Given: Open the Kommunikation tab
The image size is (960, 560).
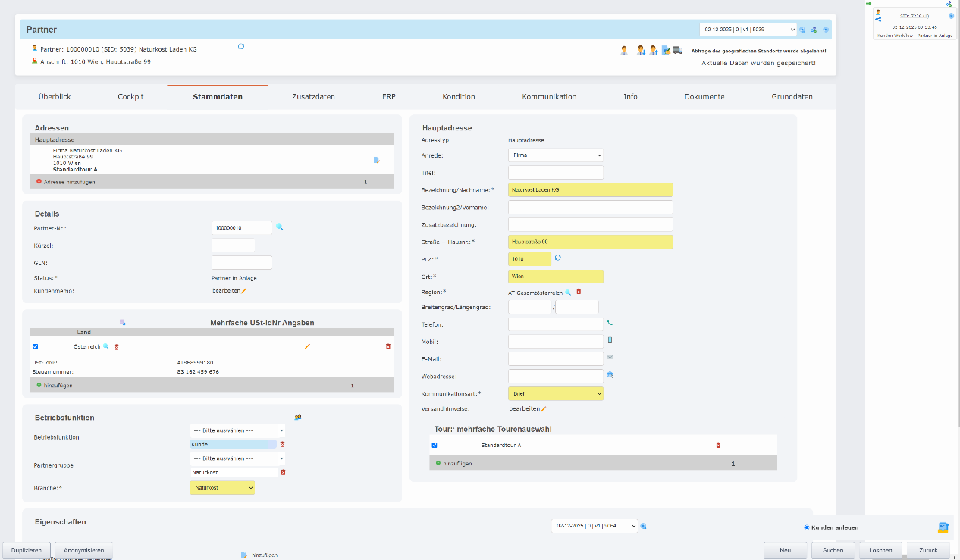Looking at the screenshot, I should coord(549,97).
